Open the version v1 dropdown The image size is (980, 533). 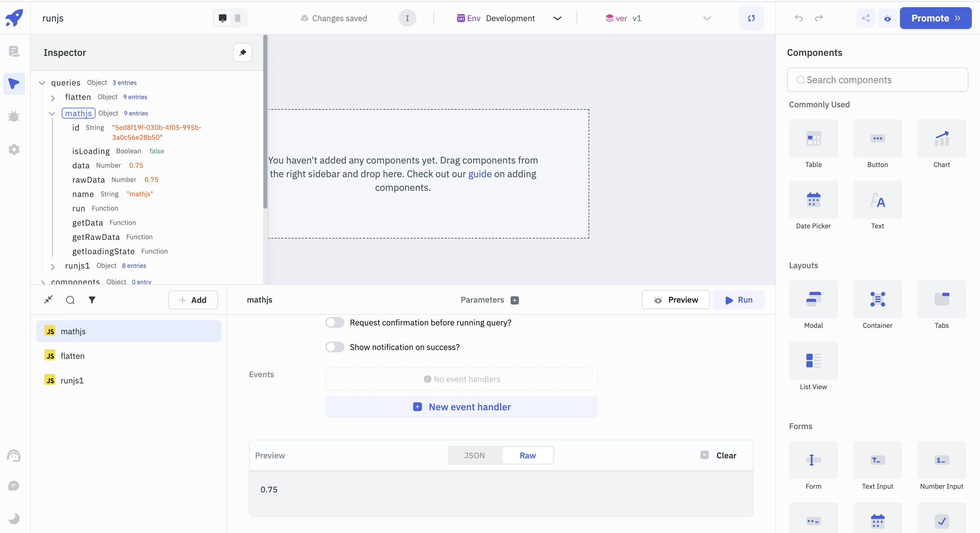658,18
